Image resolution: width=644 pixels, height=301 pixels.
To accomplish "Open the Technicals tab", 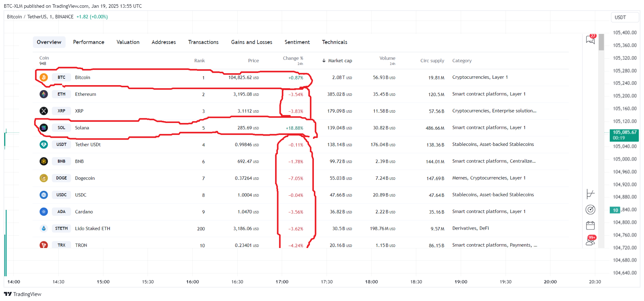I will coord(335,42).
